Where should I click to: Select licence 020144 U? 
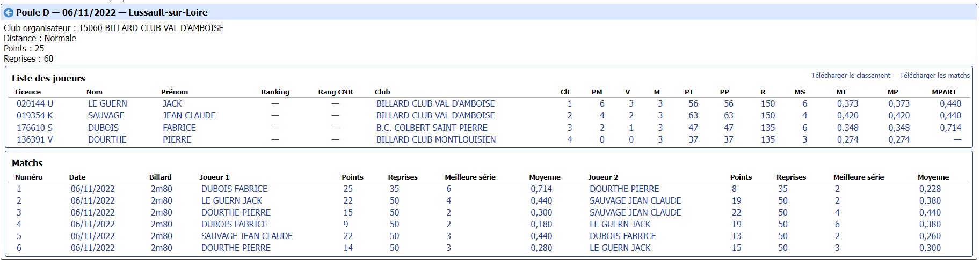[x=35, y=104]
